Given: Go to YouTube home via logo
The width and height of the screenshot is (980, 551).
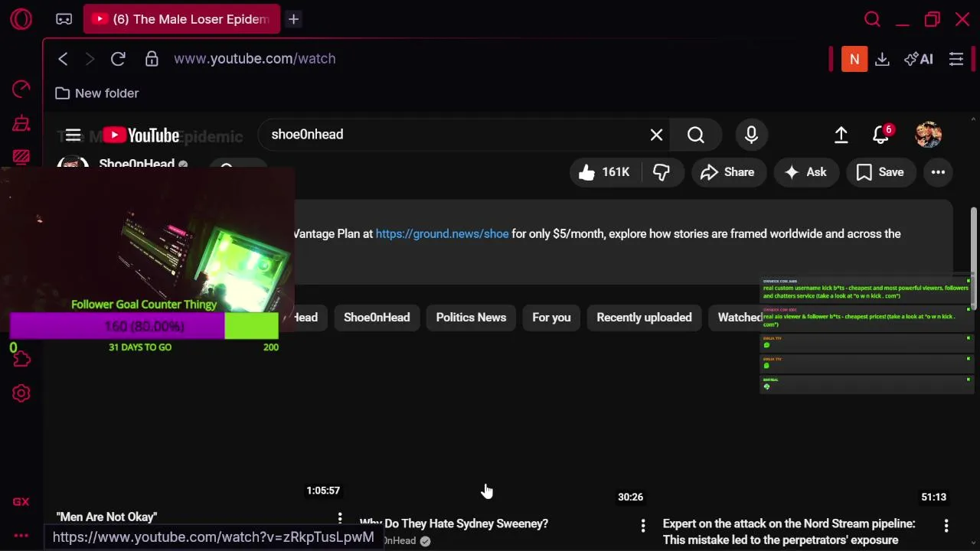Looking at the screenshot, I should point(141,135).
